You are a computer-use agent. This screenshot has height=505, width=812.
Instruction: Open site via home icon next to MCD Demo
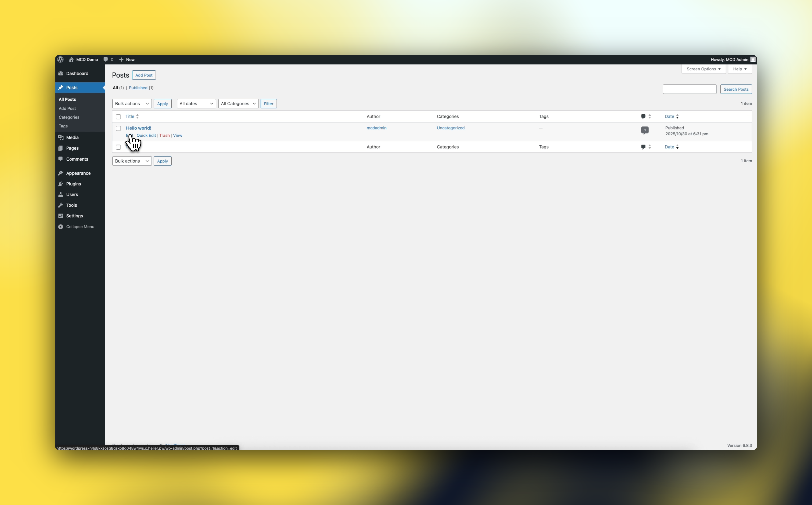(72, 59)
